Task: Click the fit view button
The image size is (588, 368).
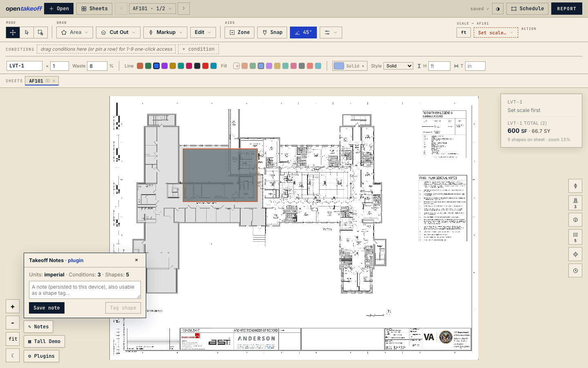Action: (x=13, y=339)
